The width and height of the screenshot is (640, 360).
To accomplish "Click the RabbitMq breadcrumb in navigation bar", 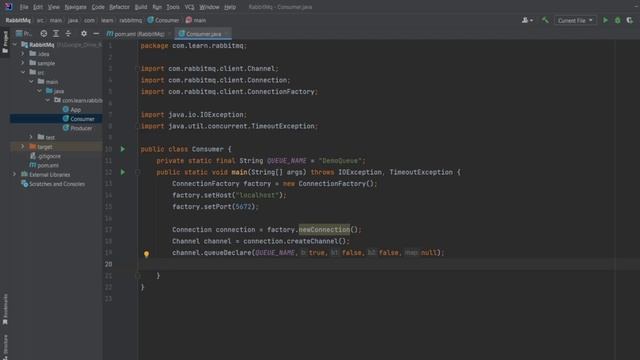I will pos(18,20).
